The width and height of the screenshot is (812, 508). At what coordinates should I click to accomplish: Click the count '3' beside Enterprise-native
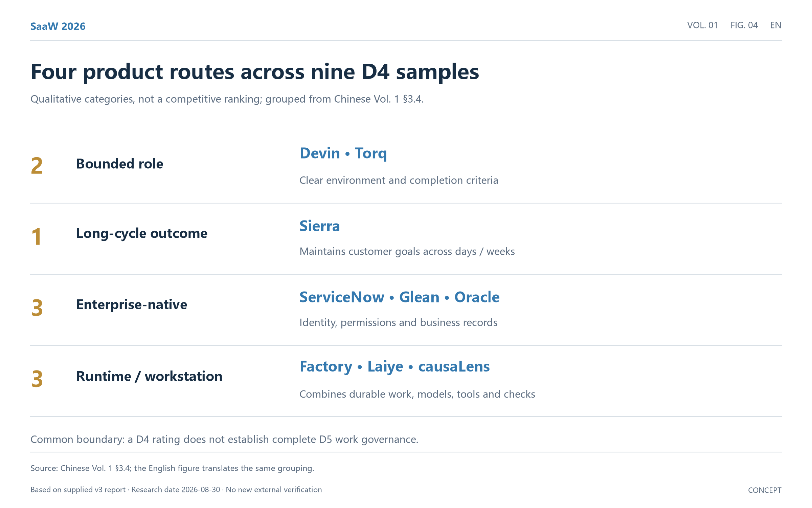[x=37, y=308]
